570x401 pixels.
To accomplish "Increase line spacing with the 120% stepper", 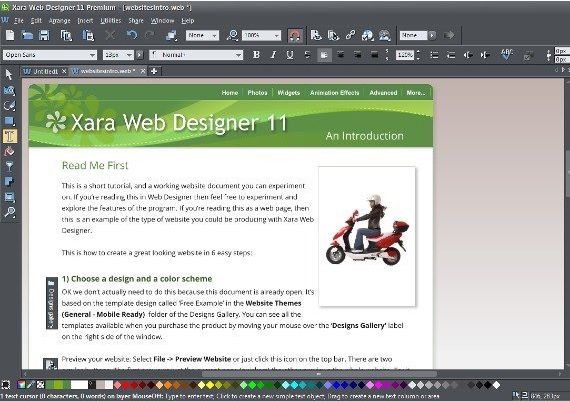I will pyautogui.click(x=418, y=52).
